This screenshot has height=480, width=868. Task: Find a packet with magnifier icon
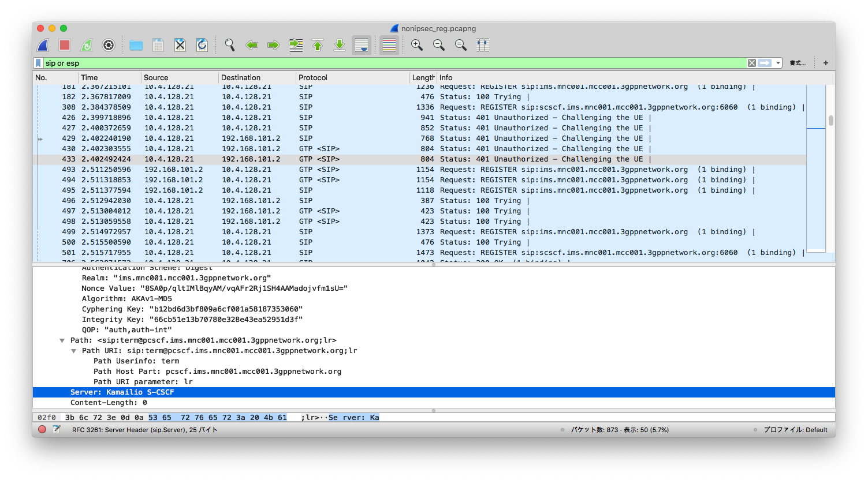[230, 45]
